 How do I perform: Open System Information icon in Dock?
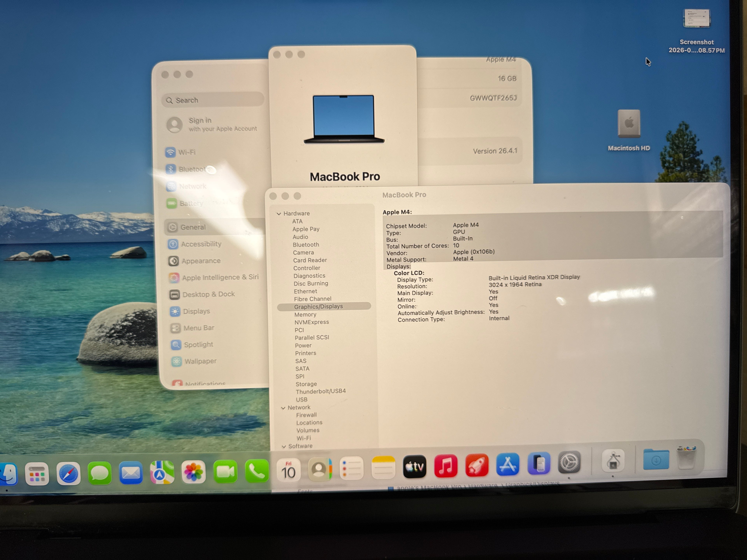tap(613, 461)
